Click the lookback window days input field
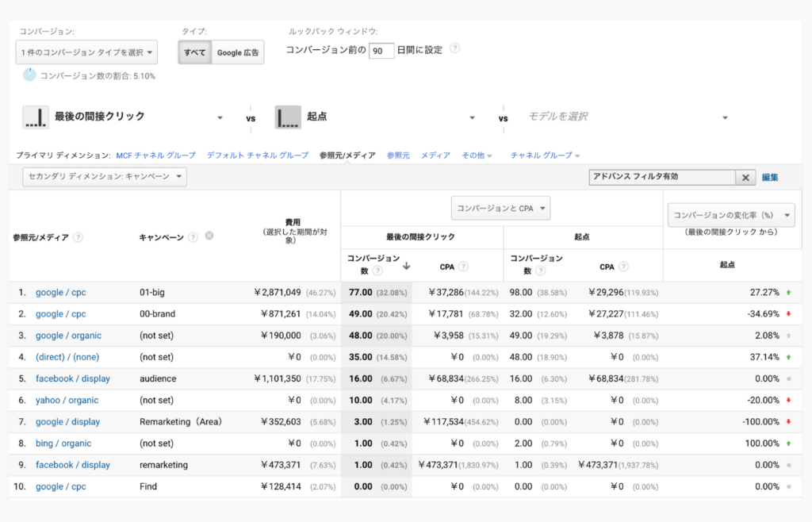 click(381, 51)
